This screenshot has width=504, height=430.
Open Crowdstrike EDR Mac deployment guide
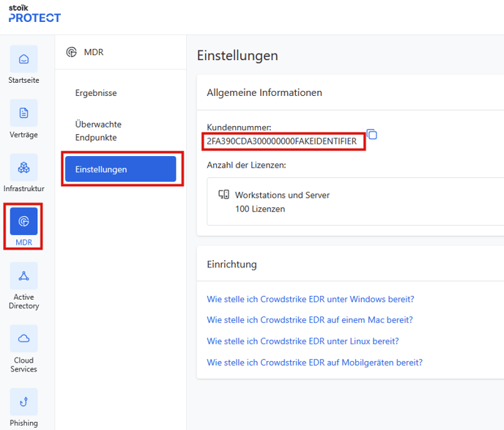pyautogui.click(x=310, y=320)
